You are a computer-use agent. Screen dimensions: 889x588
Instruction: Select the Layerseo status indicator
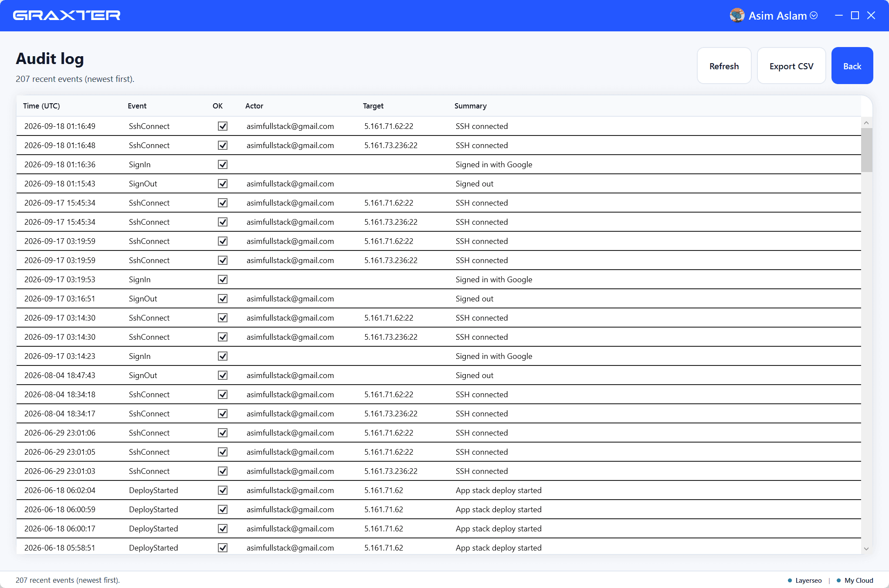tap(805, 580)
